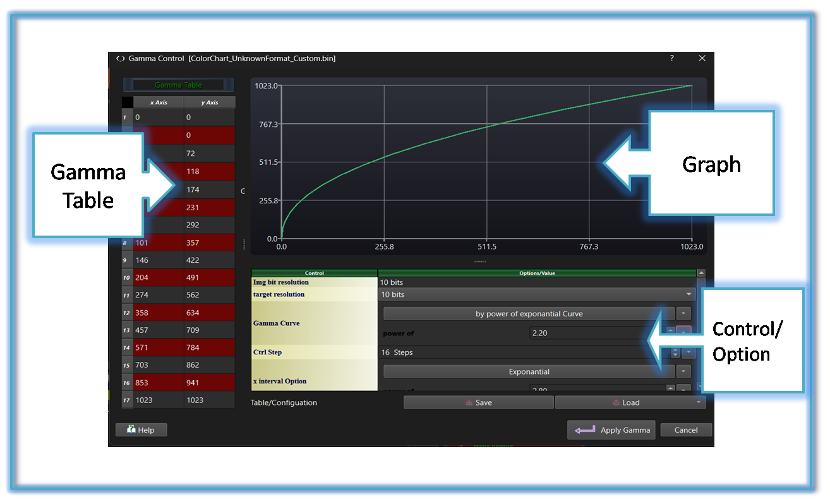Click the y Axis cell with value 422
This screenshot has width=830, height=504.
click(210, 260)
